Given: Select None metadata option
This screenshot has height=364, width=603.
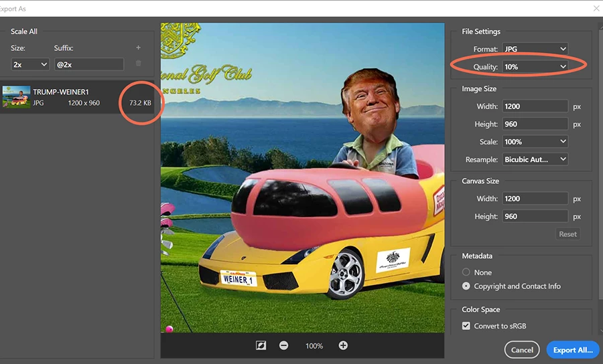Looking at the screenshot, I should coord(466,272).
